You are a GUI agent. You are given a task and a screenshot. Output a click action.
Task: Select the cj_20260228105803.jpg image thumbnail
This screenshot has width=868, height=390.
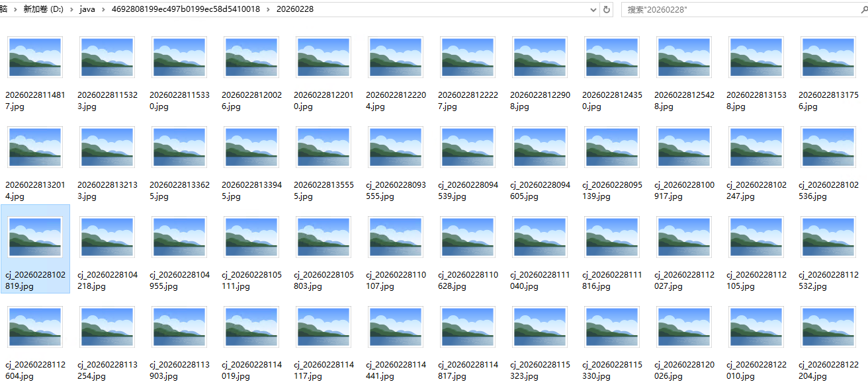click(x=324, y=237)
